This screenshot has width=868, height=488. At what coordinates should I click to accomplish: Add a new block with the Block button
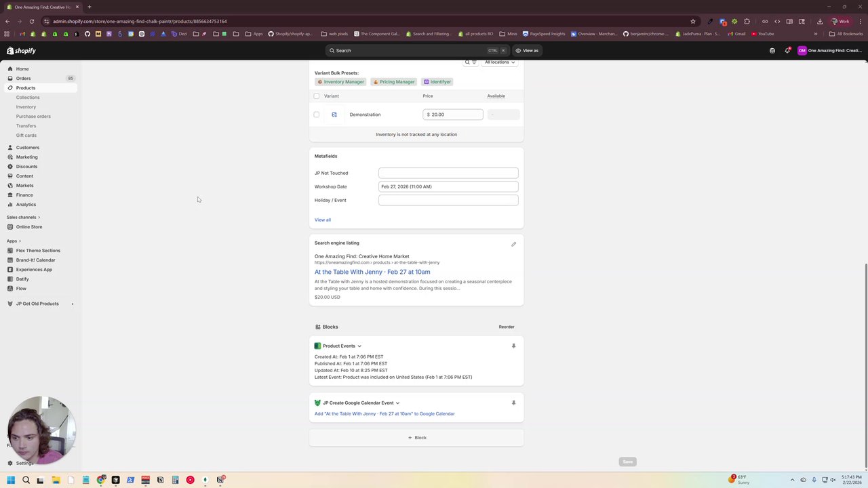click(416, 438)
